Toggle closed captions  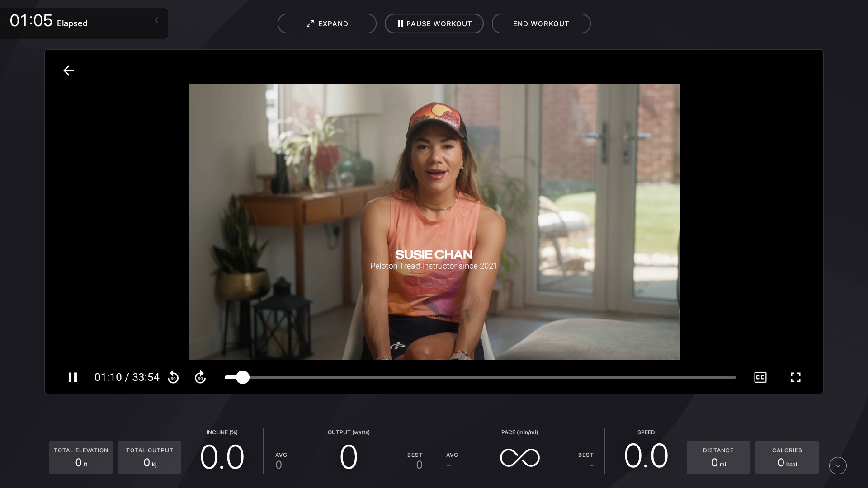tap(760, 377)
